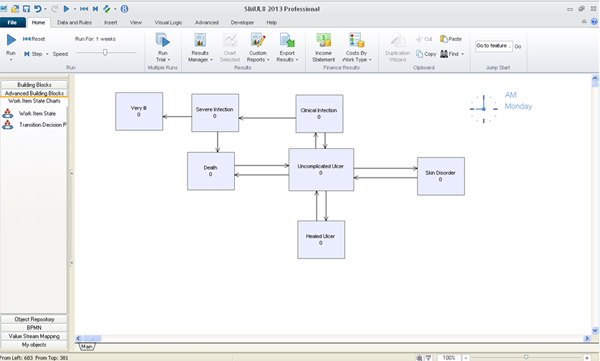Screen dimensions: 600x361
Task: Click the Go button beside feature box
Action: (518, 46)
